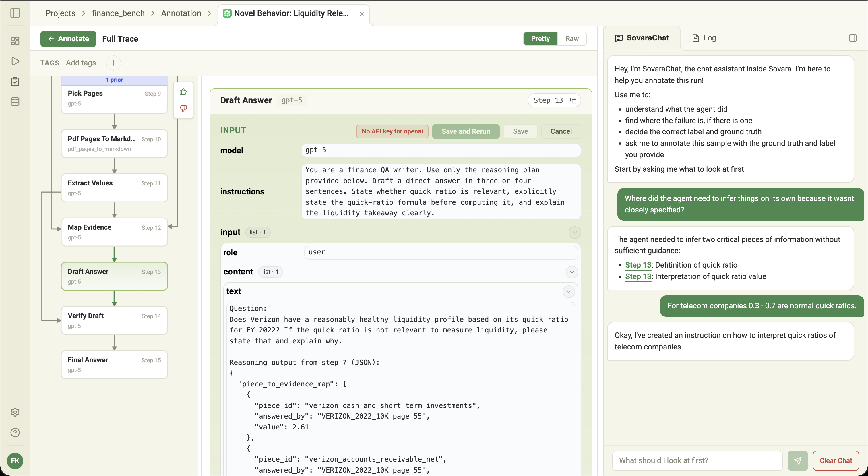Image resolution: width=868 pixels, height=476 pixels.
Task: Open the SovaraChat tab
Action: pos(642,38)
